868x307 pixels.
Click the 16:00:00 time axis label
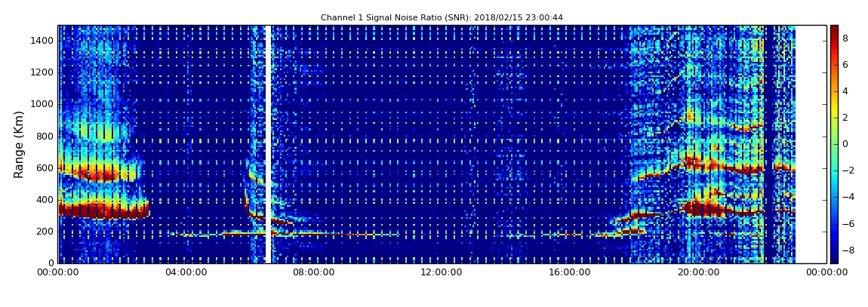[570, 272]
